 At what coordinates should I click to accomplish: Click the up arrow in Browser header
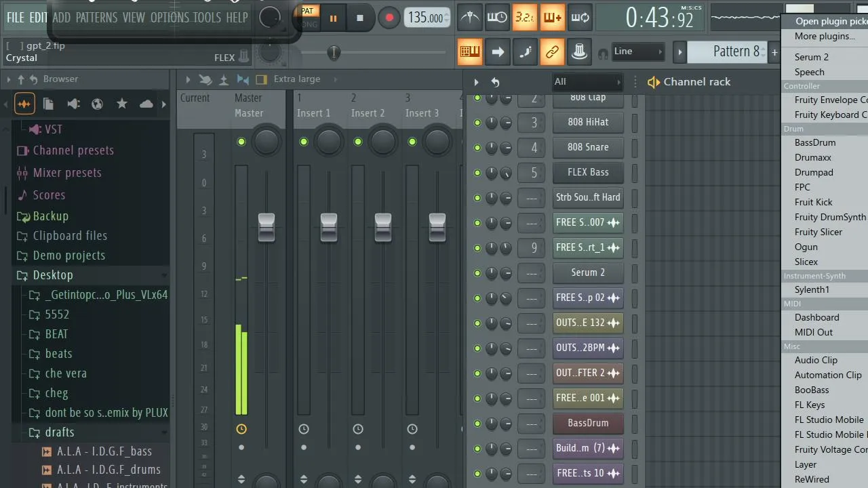[x=21, y=79]
